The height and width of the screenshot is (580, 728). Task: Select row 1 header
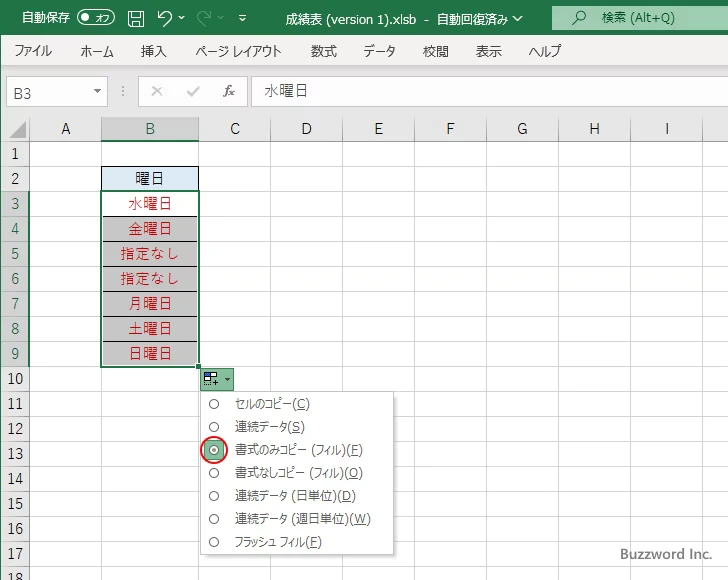point(15,154)
